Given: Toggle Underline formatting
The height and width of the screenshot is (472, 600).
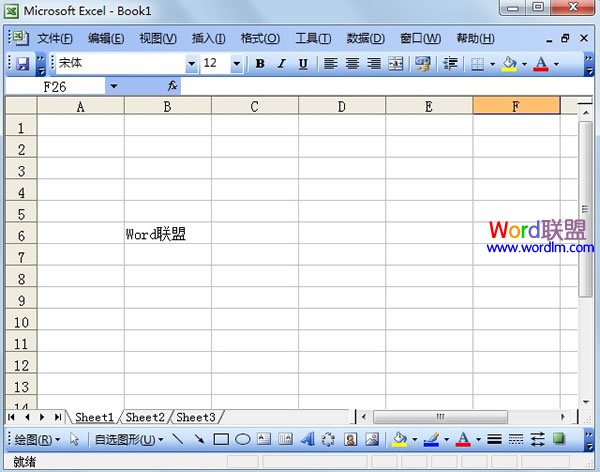Looking at the screenshot, I should click(x=303, y=64).
